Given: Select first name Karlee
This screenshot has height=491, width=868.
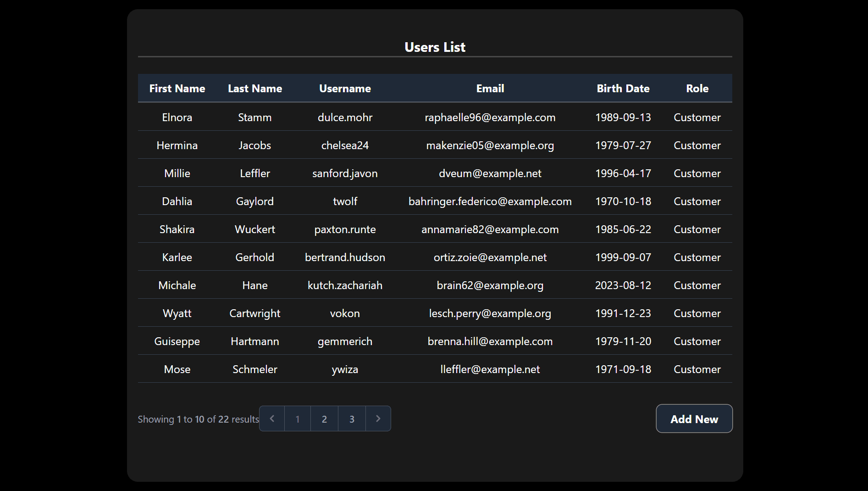Looking at the screenshot, I should click(x=177, y=257).
